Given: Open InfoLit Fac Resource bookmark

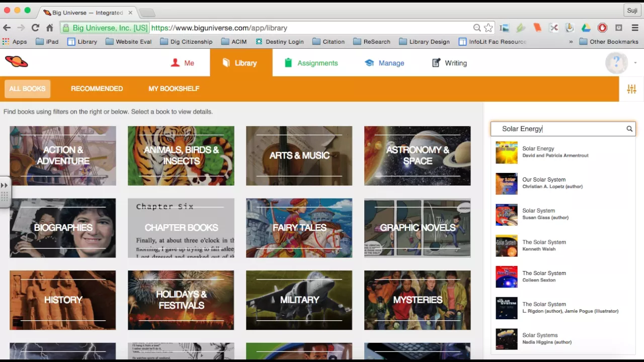Looking at the screenshot, I should [493, 42].
